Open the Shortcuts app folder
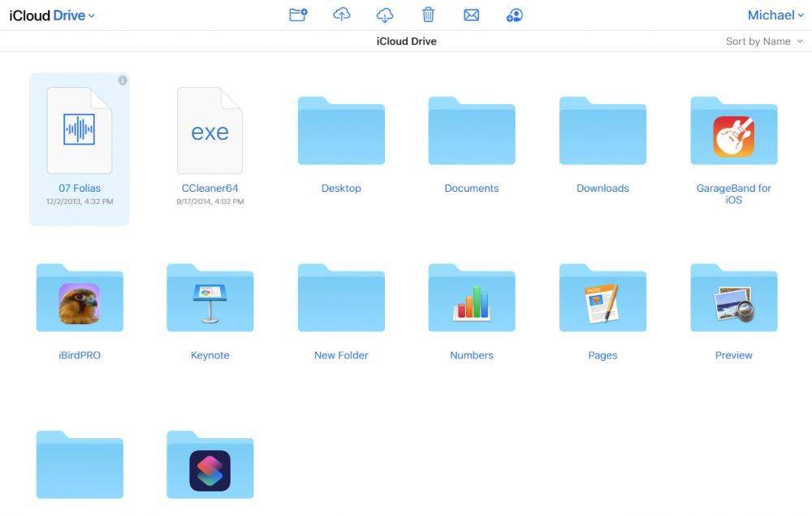The width and height of the screenshot is (812, 516). pos(210,465)
